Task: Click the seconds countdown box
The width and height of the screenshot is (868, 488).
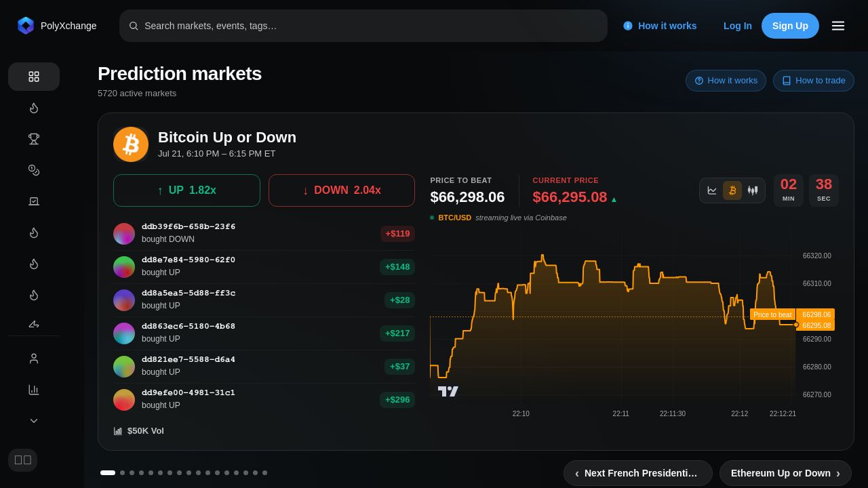Action: point(824,190)
